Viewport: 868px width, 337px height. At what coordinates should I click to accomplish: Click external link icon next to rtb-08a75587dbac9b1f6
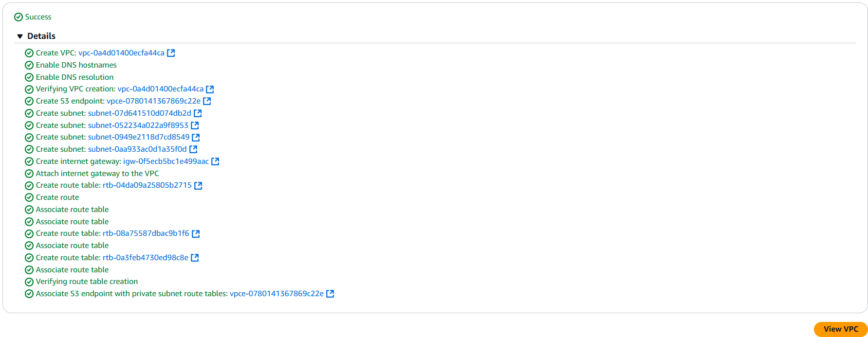[196, 233]
